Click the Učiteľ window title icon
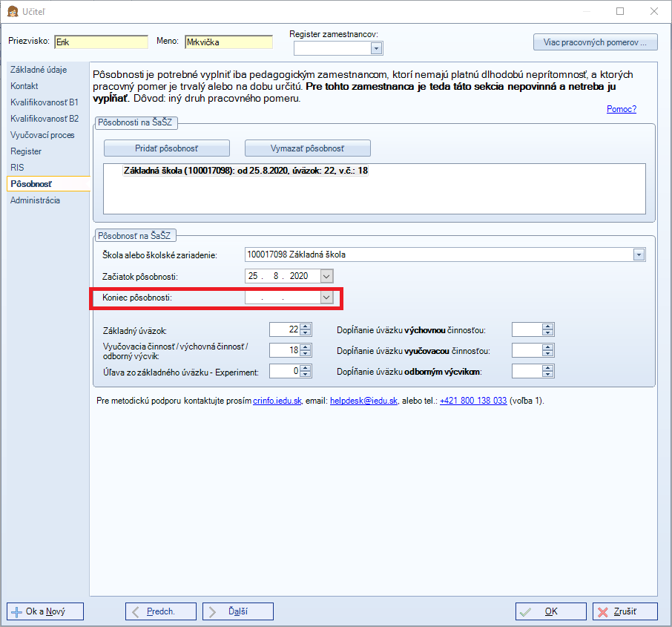The height and width of the screenshot is (627, 672). (13, 12)
